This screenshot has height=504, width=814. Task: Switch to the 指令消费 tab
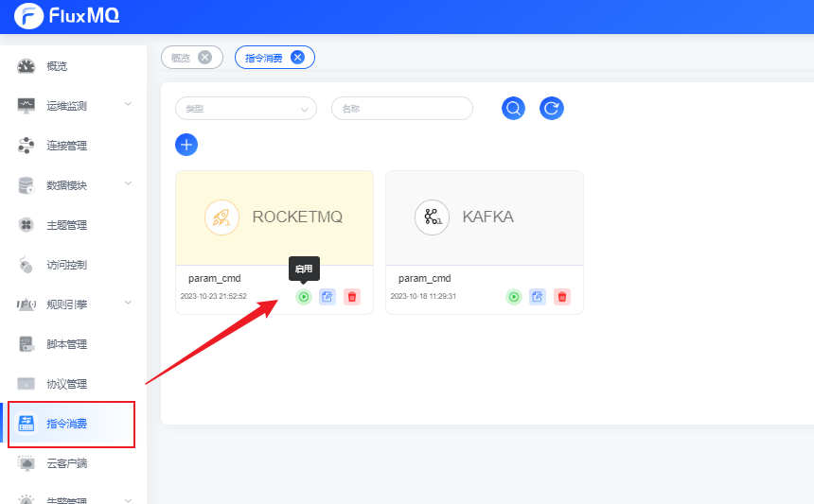pos(264,58)
